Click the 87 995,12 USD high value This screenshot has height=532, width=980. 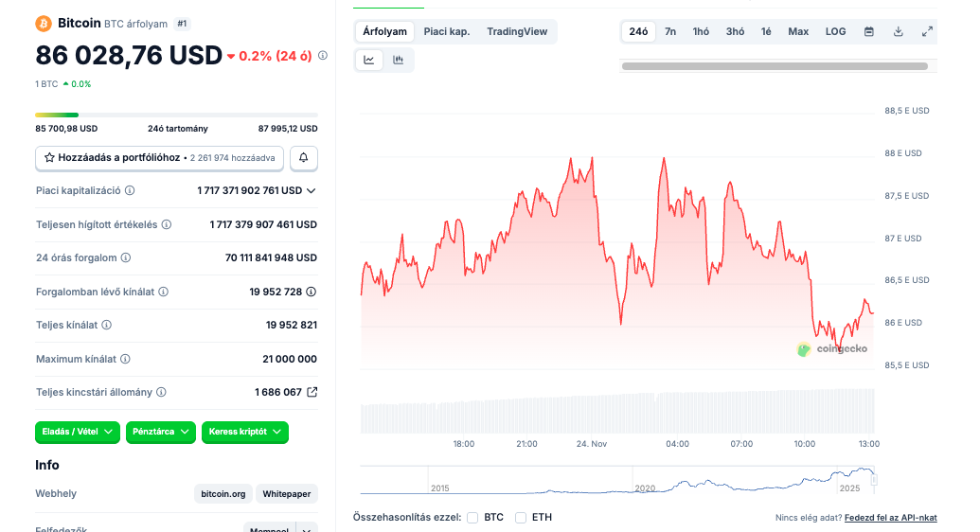288,129
